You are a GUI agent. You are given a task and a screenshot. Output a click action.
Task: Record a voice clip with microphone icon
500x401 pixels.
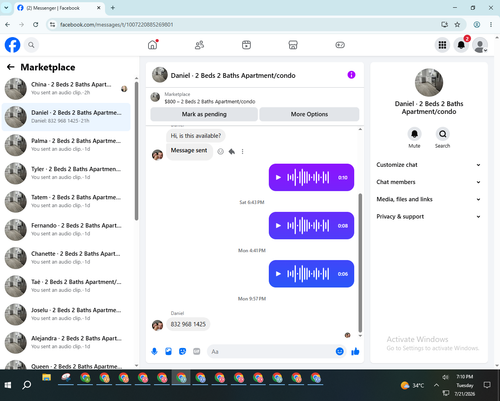(x=154, y=351)
